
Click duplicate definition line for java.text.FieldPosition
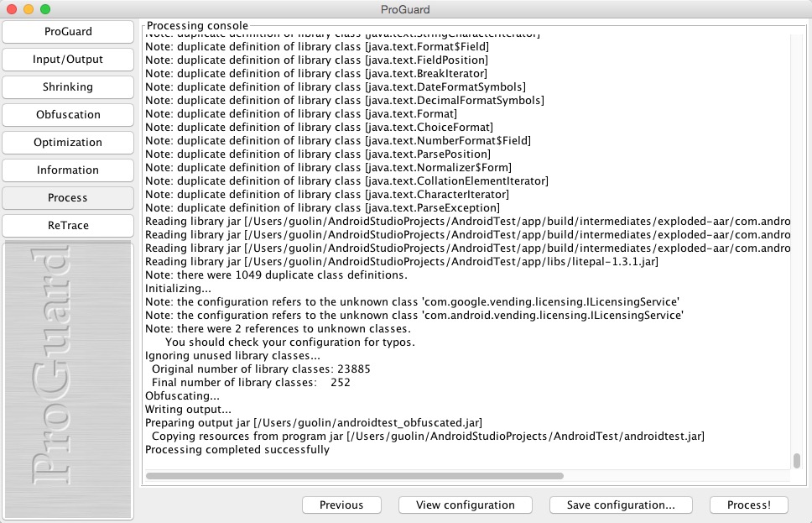(x=317, y=60)
